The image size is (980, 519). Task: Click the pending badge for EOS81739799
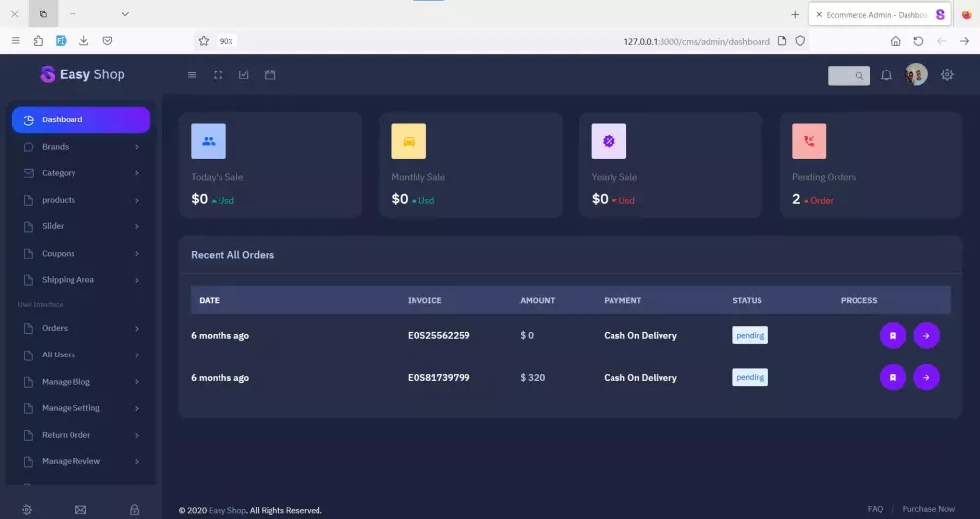(750, 377)
